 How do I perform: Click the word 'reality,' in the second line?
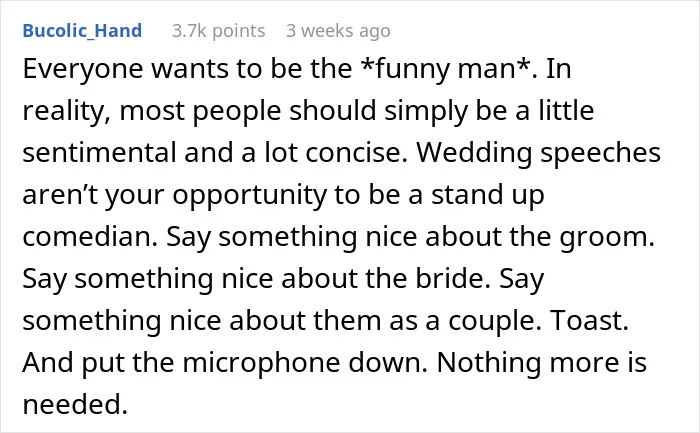point(67,111)
